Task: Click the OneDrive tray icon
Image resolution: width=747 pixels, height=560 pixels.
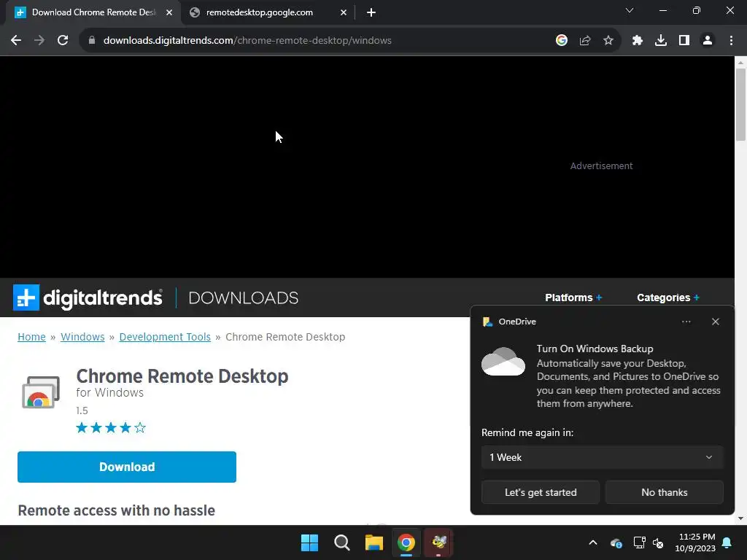Action: pos(616,542)
